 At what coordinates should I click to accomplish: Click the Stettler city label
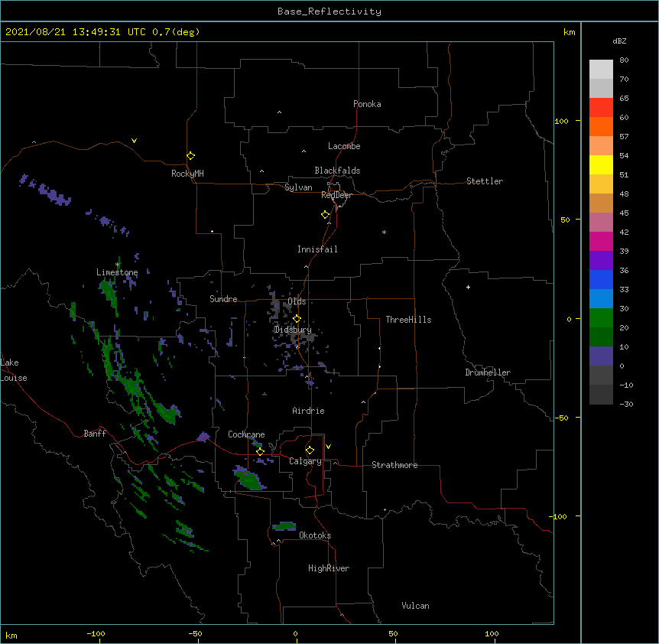click(x=485, y=181)
